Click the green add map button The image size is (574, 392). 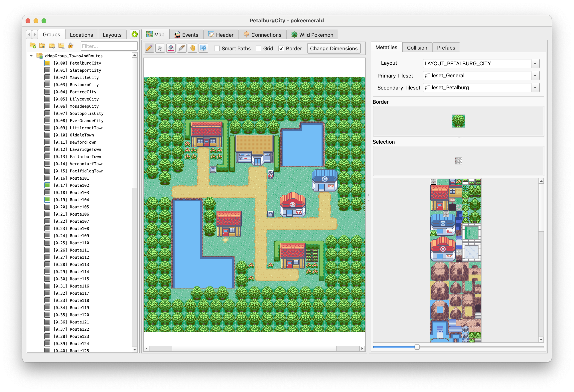(134, 34)
